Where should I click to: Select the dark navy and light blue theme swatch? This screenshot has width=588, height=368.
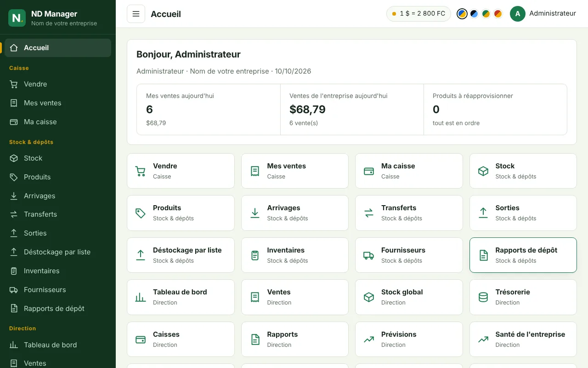[x=474, y=14]
